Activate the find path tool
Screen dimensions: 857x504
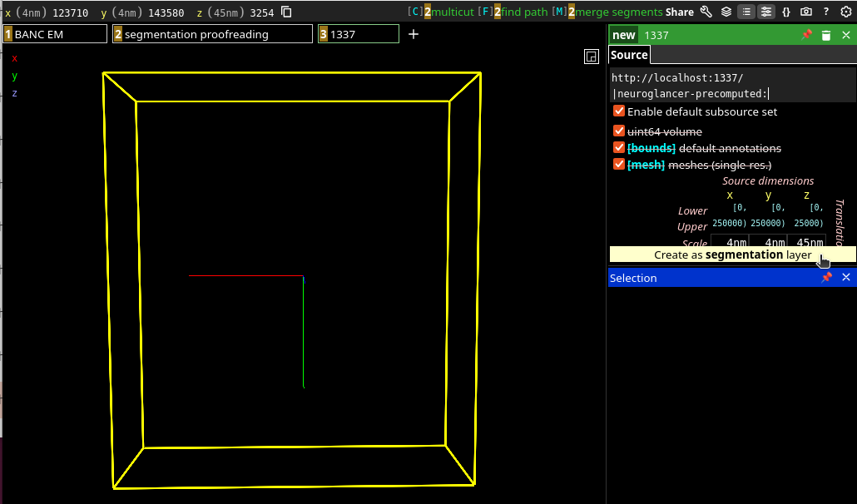(x=513, y=12)
